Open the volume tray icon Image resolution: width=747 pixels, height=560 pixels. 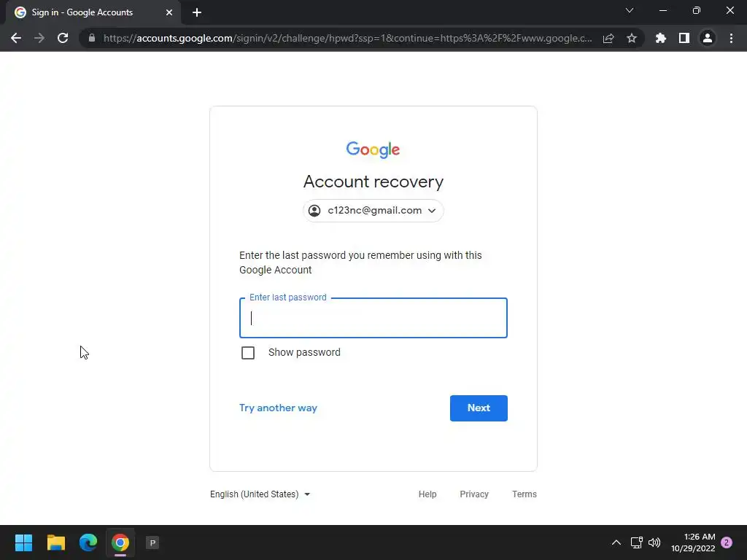tap(654, 542)
